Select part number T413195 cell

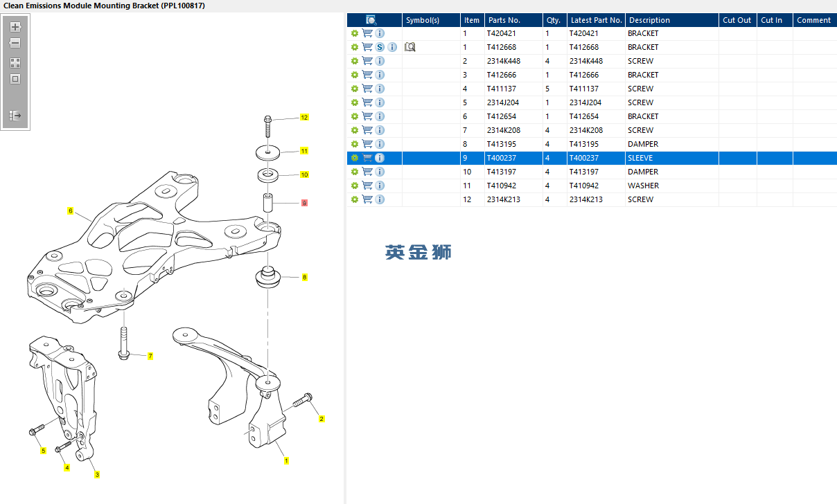(513, 144)
